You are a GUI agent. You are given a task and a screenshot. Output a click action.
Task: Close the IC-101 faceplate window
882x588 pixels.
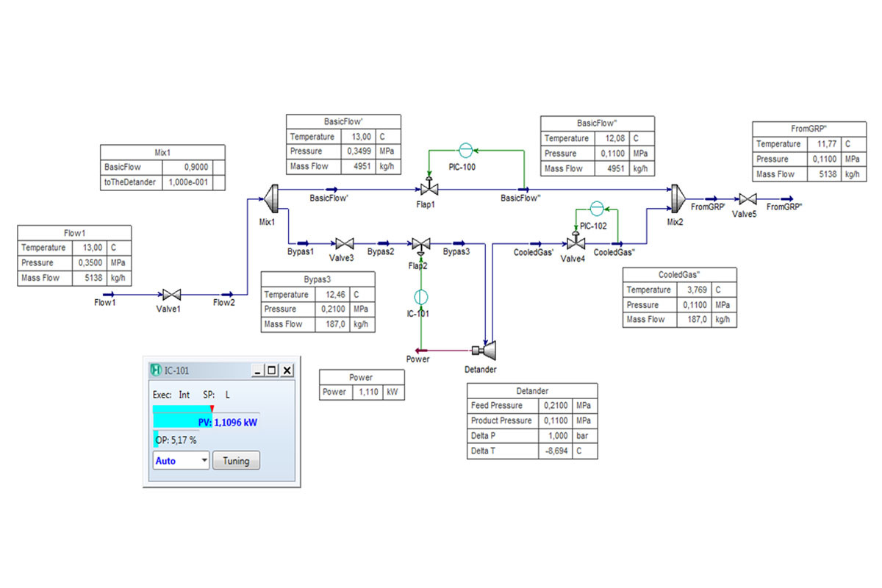287,371
